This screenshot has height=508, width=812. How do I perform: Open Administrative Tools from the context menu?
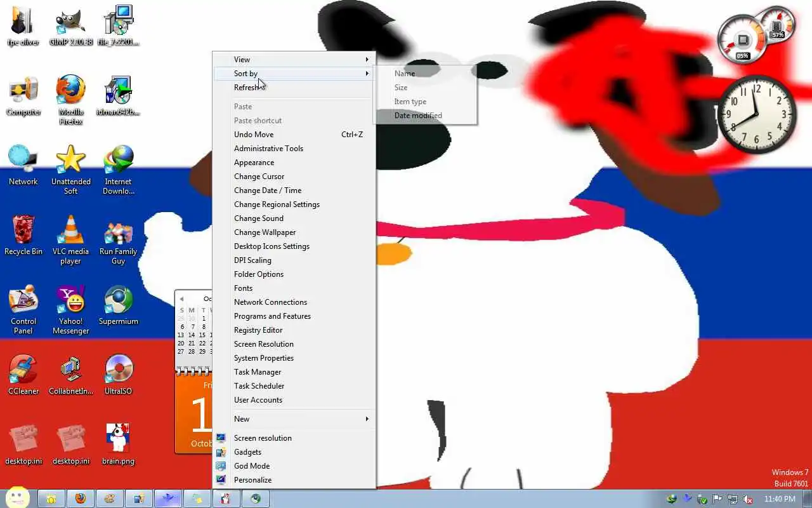[294, 149]
